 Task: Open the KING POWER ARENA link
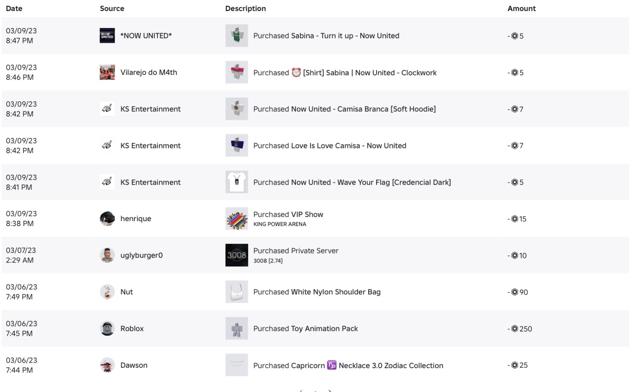point(280,224)
